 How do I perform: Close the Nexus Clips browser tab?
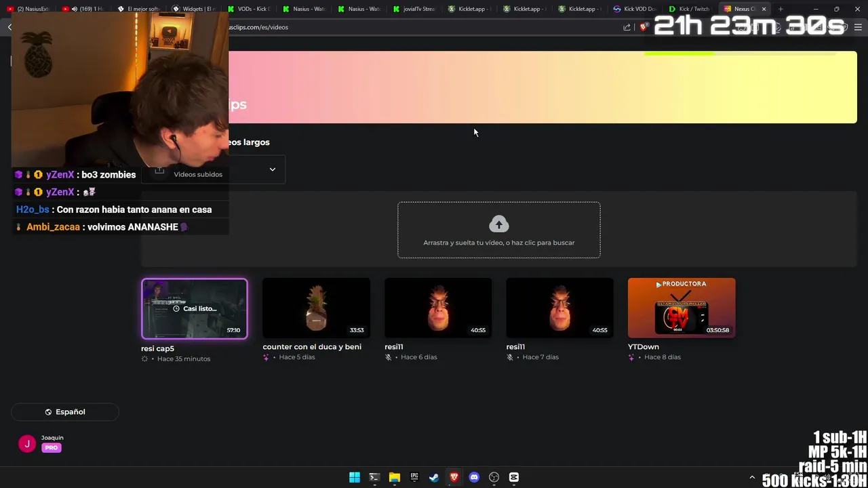[x=764, y=9]
